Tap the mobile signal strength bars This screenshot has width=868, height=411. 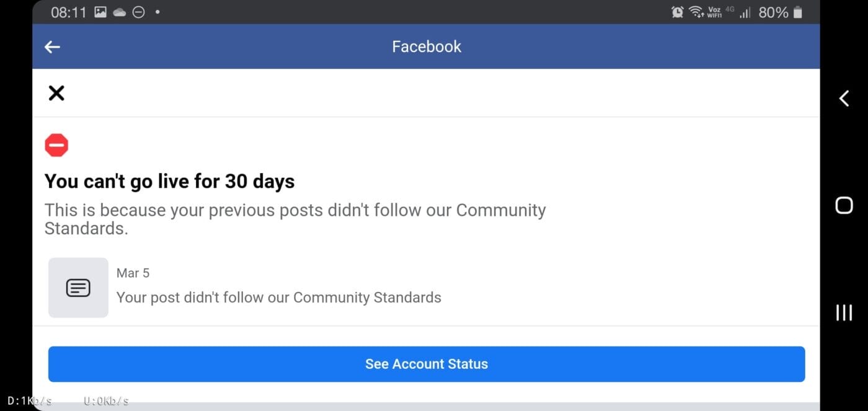(745, 12)
